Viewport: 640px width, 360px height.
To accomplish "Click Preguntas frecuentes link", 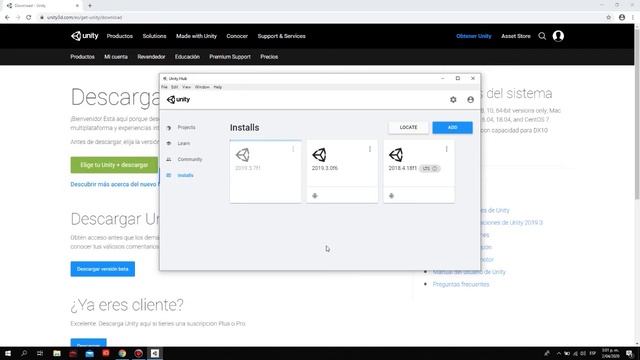I will coord(461,284).
